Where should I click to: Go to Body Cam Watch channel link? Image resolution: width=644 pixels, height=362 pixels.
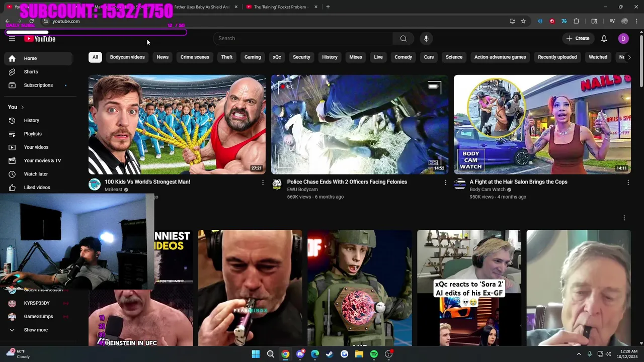tap(488, 190)
